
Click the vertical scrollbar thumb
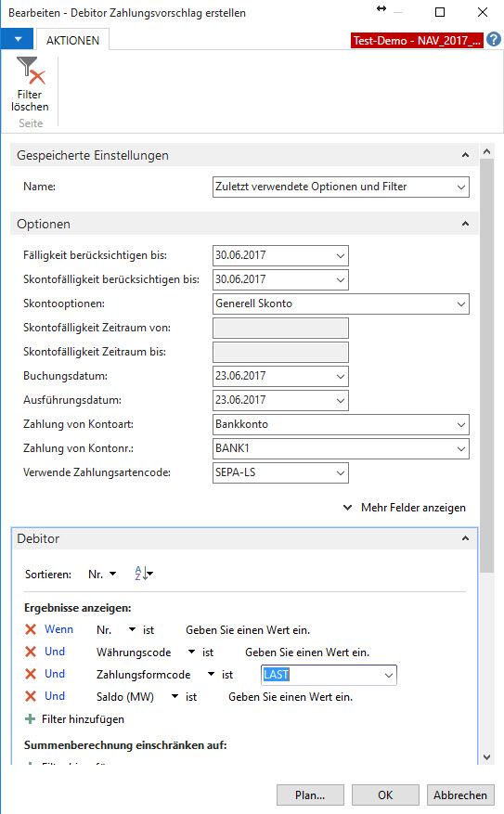(x=486, y=366)
